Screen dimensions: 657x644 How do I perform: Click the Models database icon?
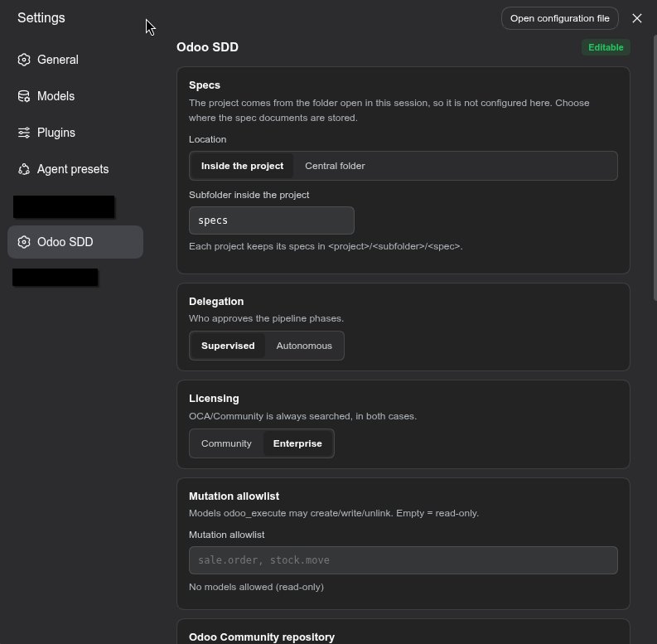click(x=24, y=96)
